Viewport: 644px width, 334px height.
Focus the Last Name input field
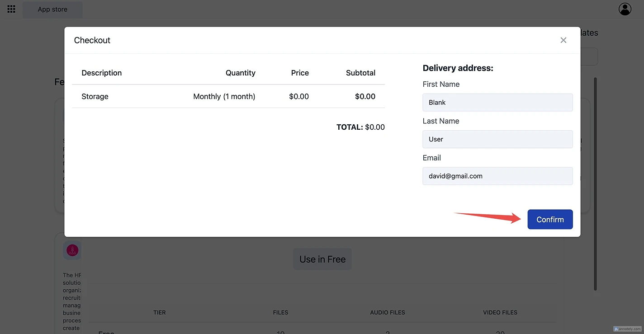point(497,139)
